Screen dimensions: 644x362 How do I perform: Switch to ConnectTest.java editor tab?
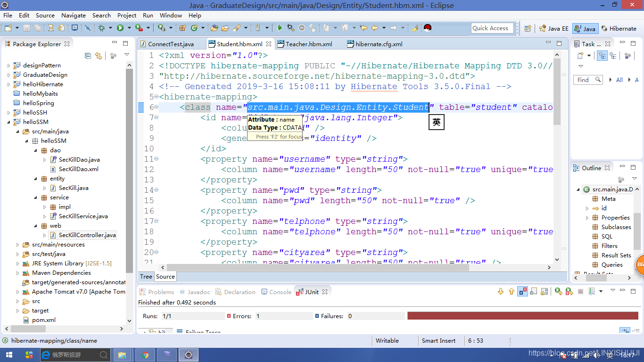pos(171,44)
